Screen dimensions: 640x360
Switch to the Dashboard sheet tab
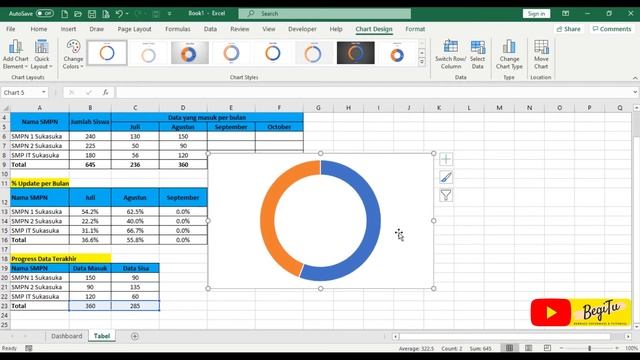click(67, 336)
